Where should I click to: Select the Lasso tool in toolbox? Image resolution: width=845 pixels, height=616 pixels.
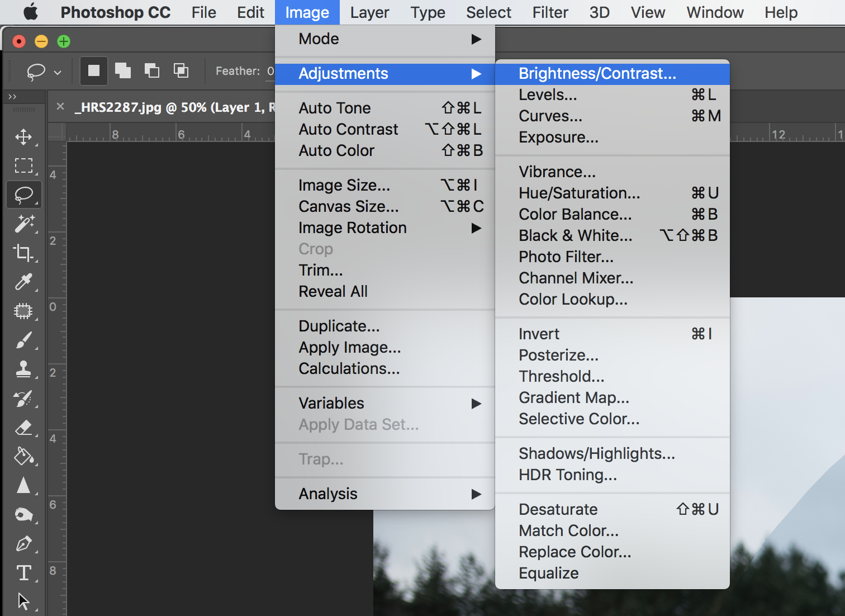(23, 195)
